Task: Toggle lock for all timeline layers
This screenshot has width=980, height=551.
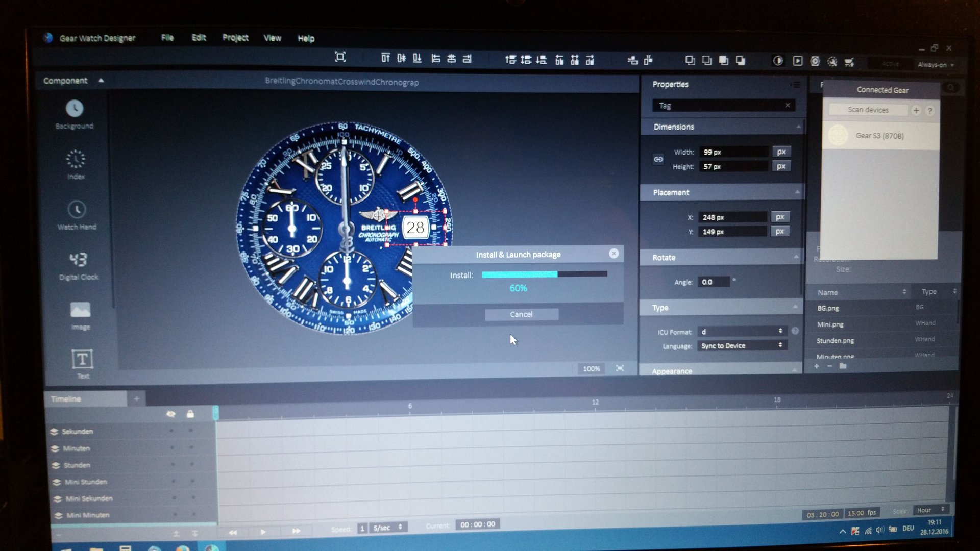Action: click(190, 414)
